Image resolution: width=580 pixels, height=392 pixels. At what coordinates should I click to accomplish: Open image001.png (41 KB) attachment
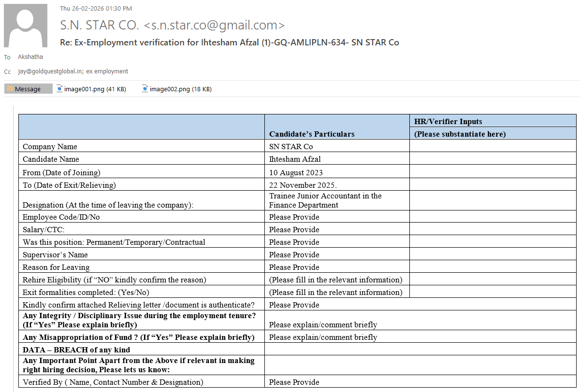(x=95, y=89)
